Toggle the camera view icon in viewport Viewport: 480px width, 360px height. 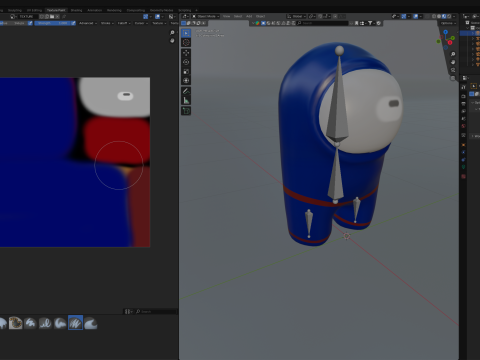click(453, 70)
